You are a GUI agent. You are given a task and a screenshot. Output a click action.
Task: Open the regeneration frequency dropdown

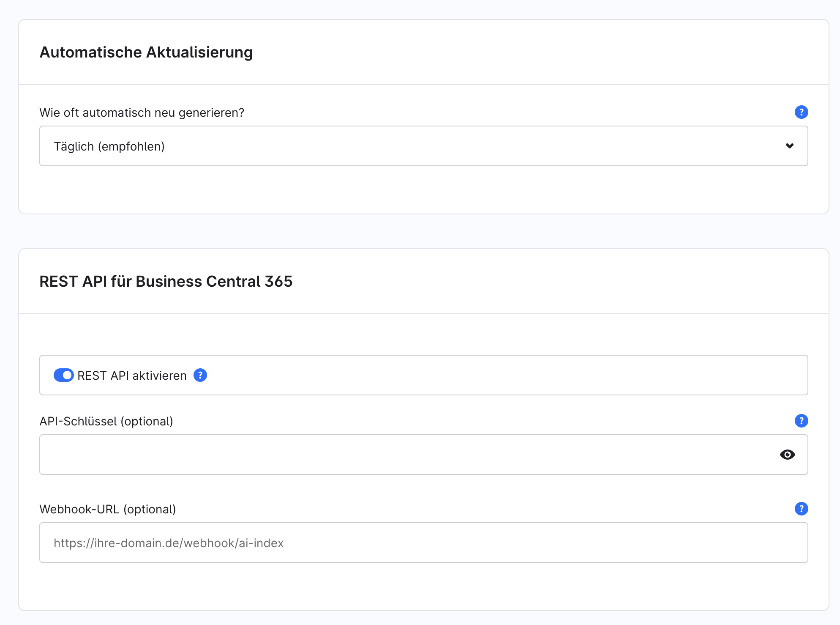point(423,146)
